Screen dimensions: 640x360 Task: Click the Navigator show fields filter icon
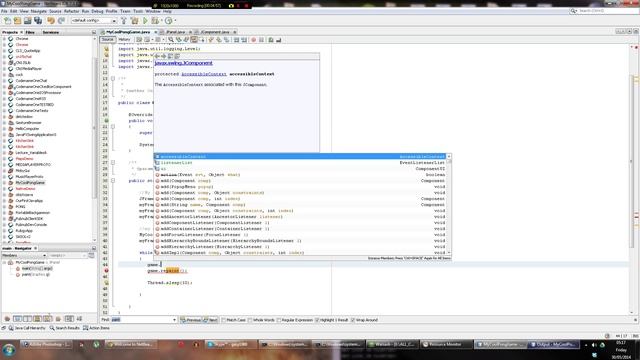(x=17, y=319)
